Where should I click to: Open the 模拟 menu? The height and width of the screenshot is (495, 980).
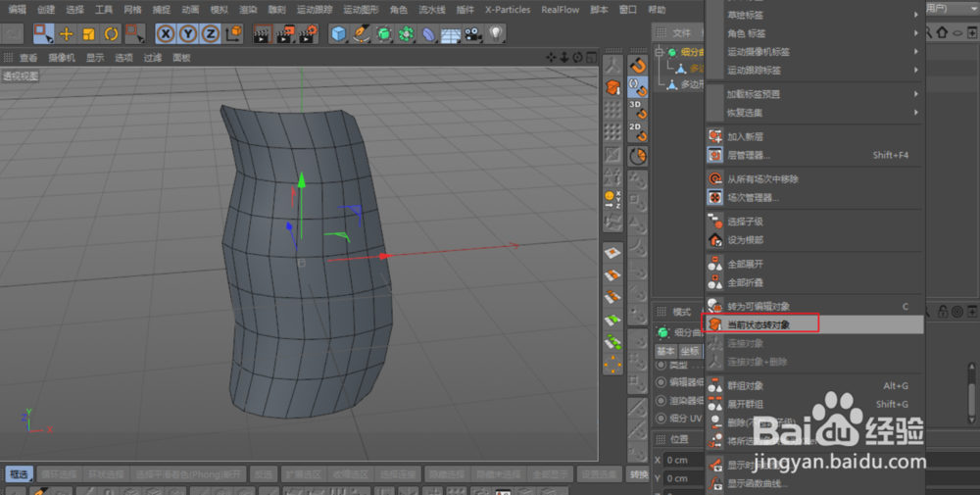click(219, 10)
